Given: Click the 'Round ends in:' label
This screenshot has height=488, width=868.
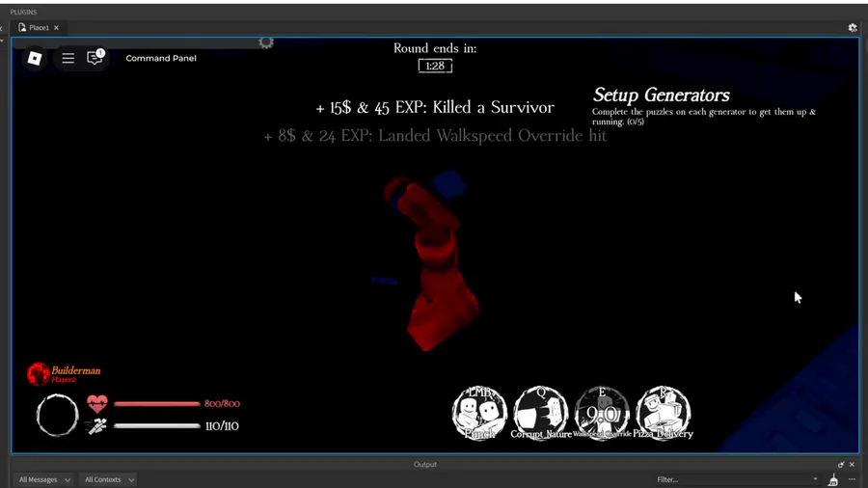Looking at the screenshot, I should coord(435,48).
